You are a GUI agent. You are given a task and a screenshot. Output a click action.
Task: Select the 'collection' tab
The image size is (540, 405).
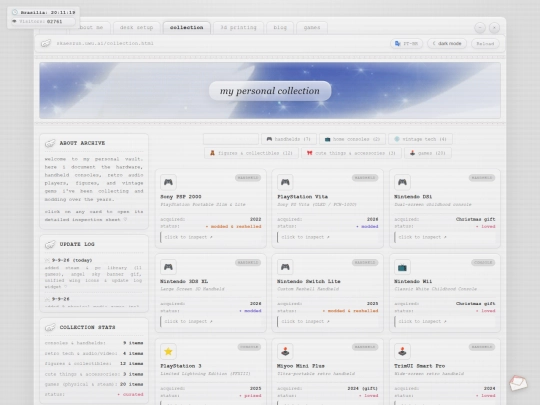(x=186, y=28)
